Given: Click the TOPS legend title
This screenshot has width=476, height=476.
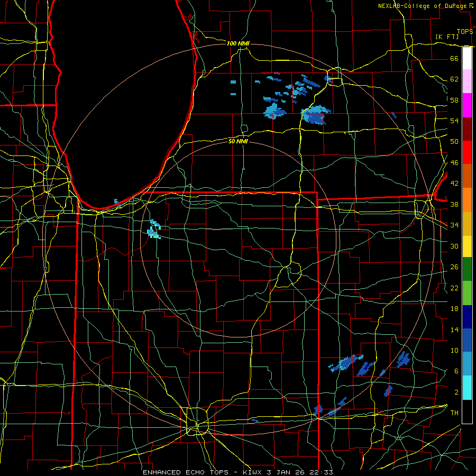Looking at the screenshot, I should click(x=465, y=32).
